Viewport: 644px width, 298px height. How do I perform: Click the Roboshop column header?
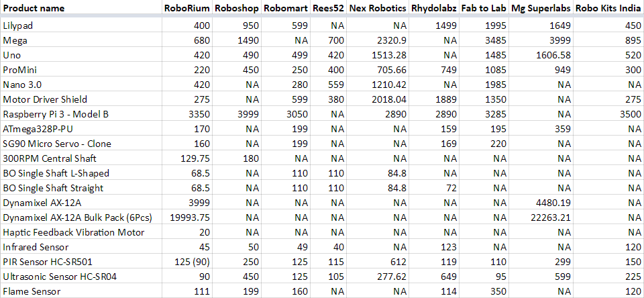[x=237, y=8]
